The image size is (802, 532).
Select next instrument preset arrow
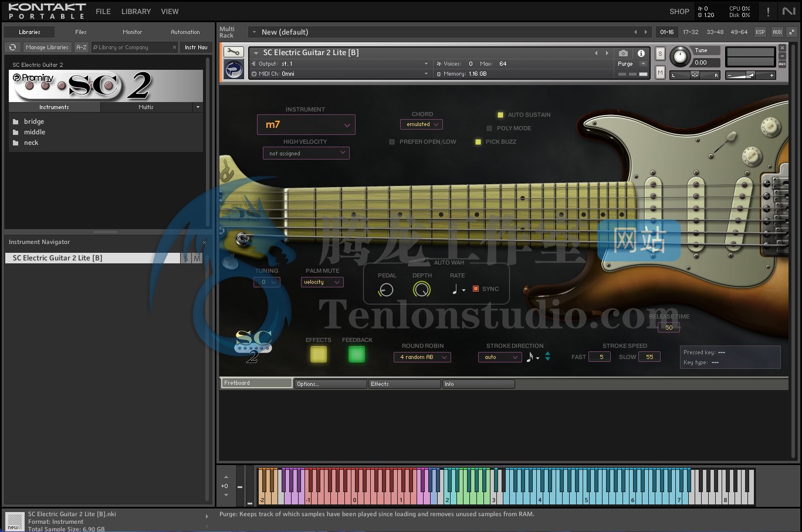tap(607, 53)
